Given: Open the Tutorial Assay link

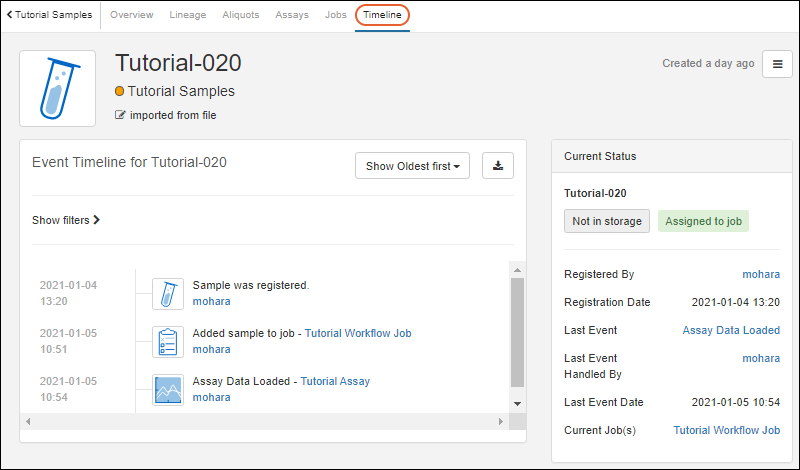Looking at the screenshot, I should coord(335,382).
